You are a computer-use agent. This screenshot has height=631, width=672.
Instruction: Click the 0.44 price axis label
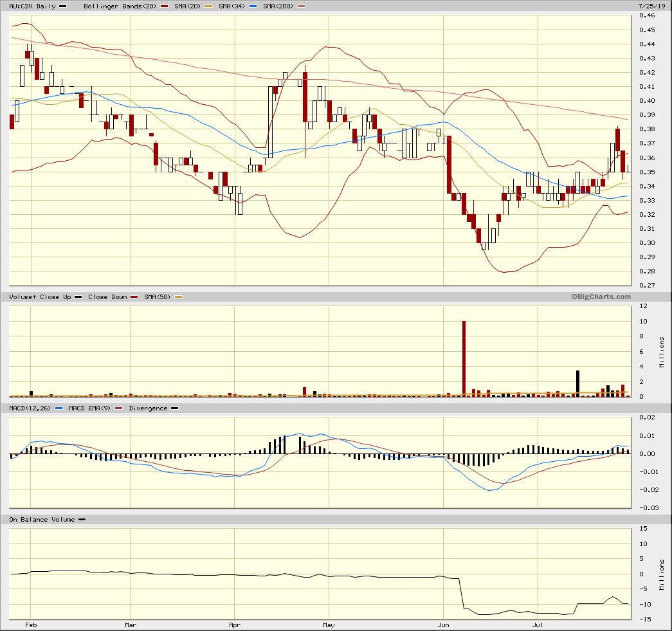coord(647,44)
